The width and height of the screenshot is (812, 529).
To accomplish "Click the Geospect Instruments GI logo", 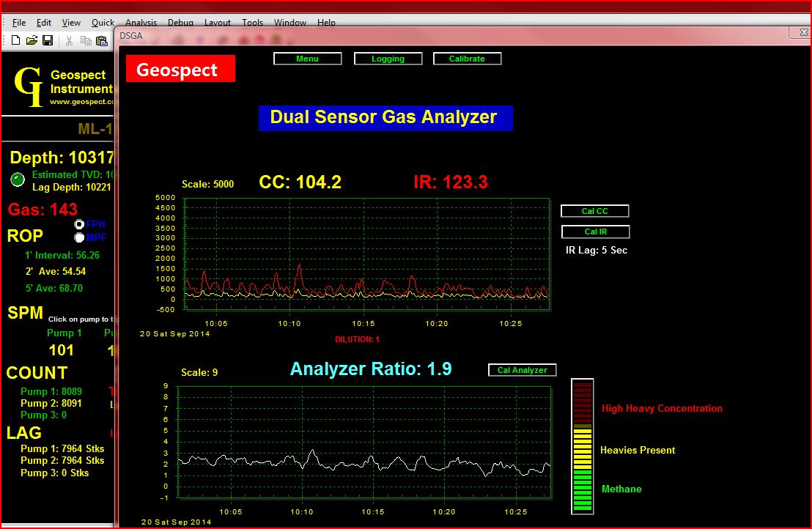I will click(x=29, y=86).
